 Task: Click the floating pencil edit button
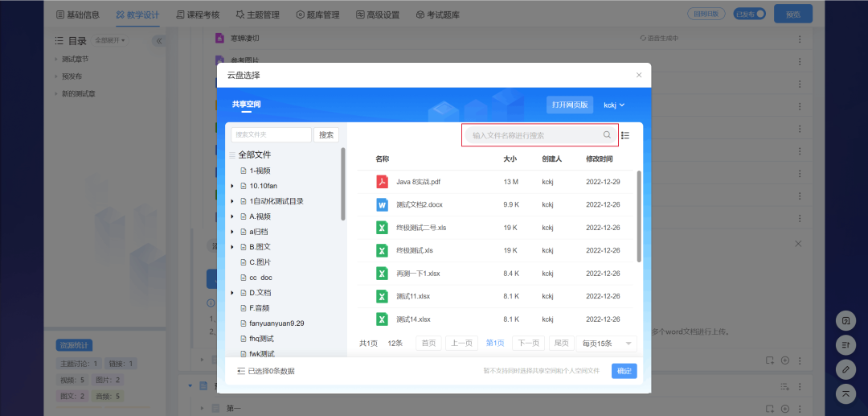pyautogui.click(x=845, y=369)
